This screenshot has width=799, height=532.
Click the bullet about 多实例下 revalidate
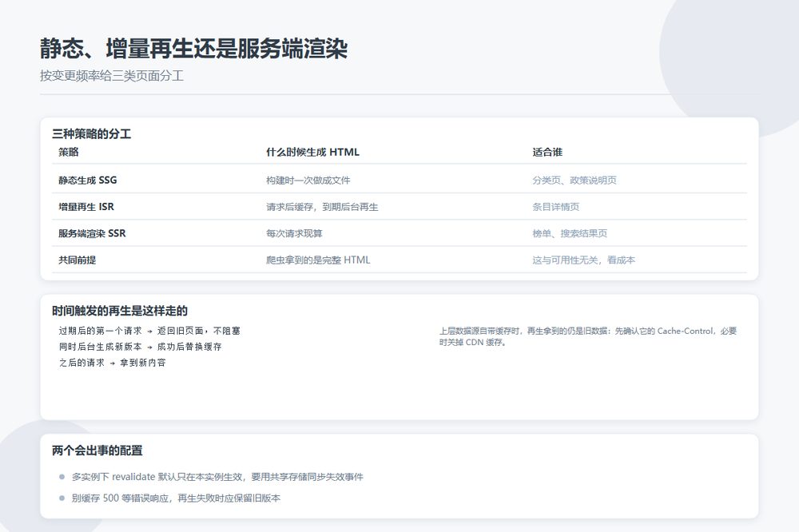pyautogui.click(x=217, y=477)
